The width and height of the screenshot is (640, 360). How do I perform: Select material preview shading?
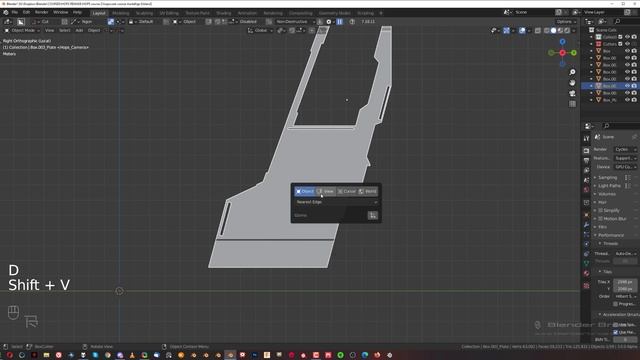tap(560, 31)
